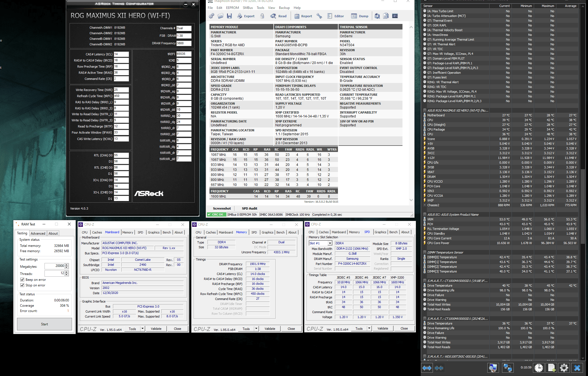The width and height of the screenshot is (588, 376).
Task: Open Tools dropdown arrow in CPU-Z Mainboard window
Action: [x=142, y=329]
